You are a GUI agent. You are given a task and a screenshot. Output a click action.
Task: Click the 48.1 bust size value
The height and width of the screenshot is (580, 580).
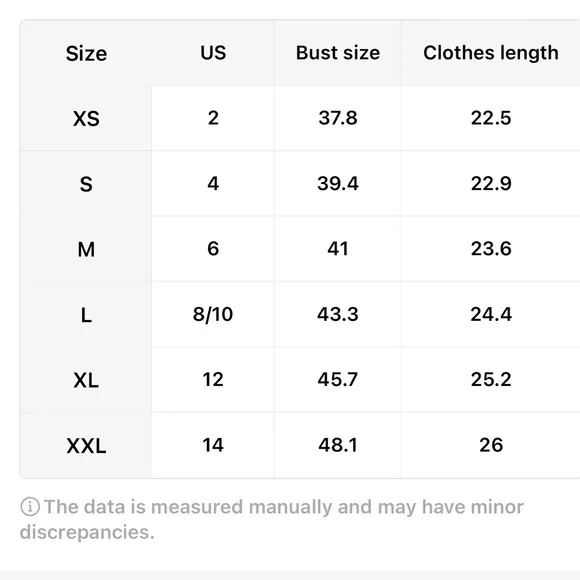click(x=338, y=445)
